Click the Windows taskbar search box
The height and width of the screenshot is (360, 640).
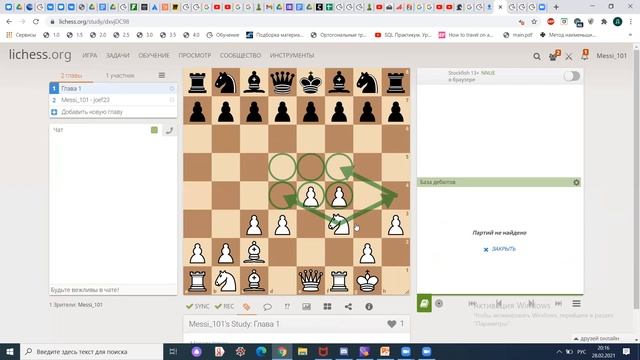[91, 351]
